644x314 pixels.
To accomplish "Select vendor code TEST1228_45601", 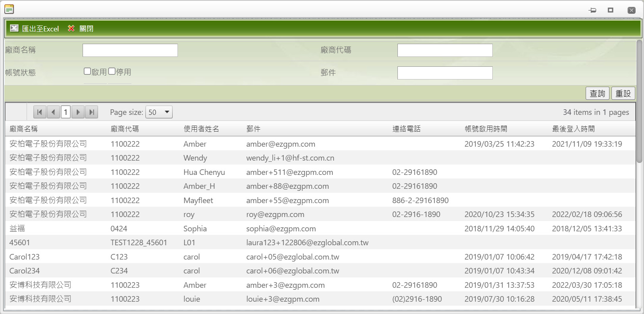I will click(139, 242).
